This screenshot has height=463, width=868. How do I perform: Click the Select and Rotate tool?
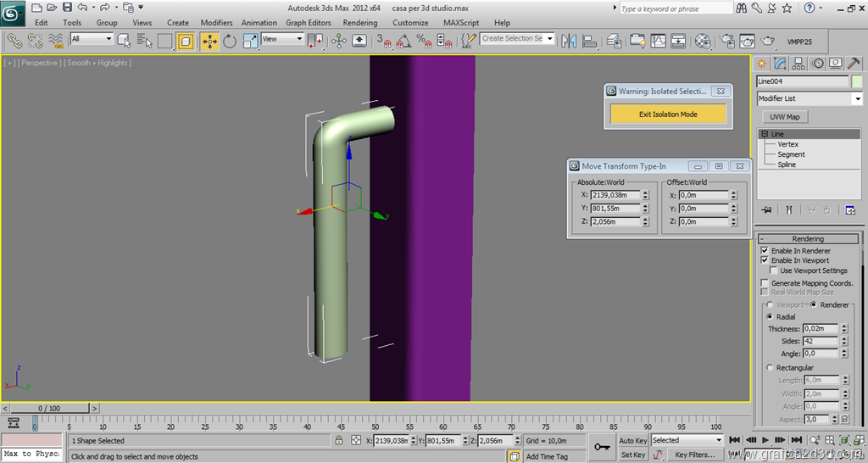(230, 41)
